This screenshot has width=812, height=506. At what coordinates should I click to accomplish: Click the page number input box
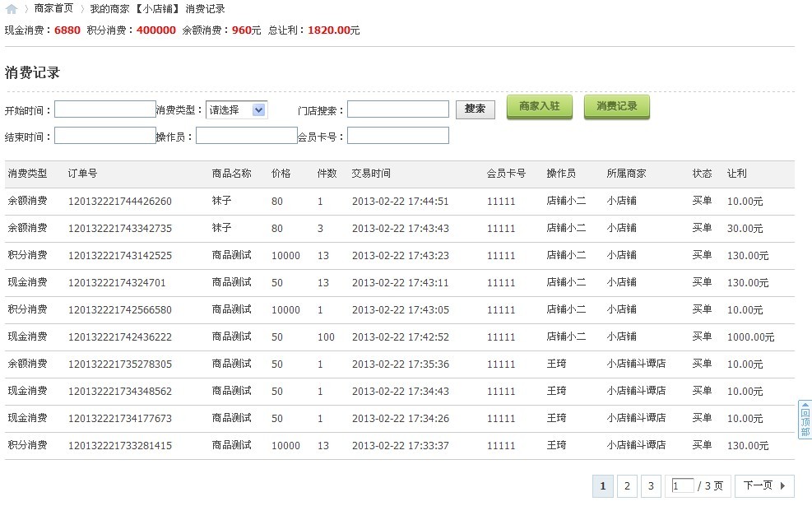(683, 485)
